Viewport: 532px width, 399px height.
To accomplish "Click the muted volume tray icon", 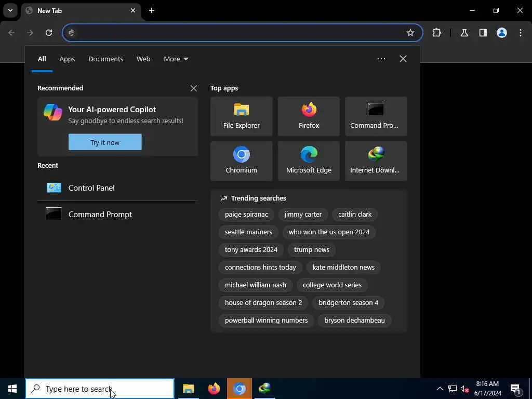I will pos(464,389).
